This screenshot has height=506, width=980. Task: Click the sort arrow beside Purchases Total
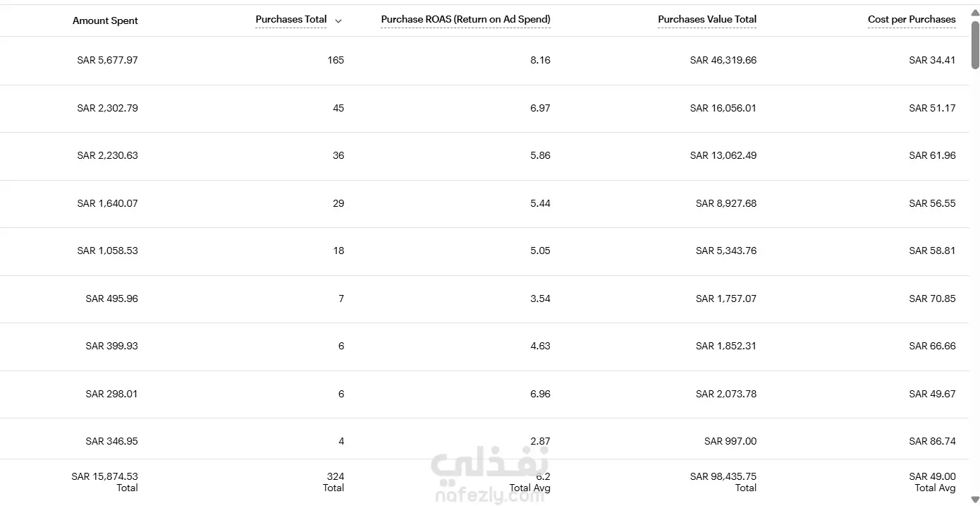pyautogui.click(x=338, y=21)
